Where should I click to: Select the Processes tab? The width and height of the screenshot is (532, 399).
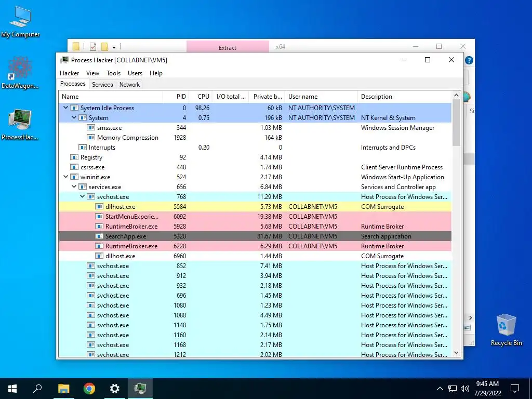(x=73, y=84)
